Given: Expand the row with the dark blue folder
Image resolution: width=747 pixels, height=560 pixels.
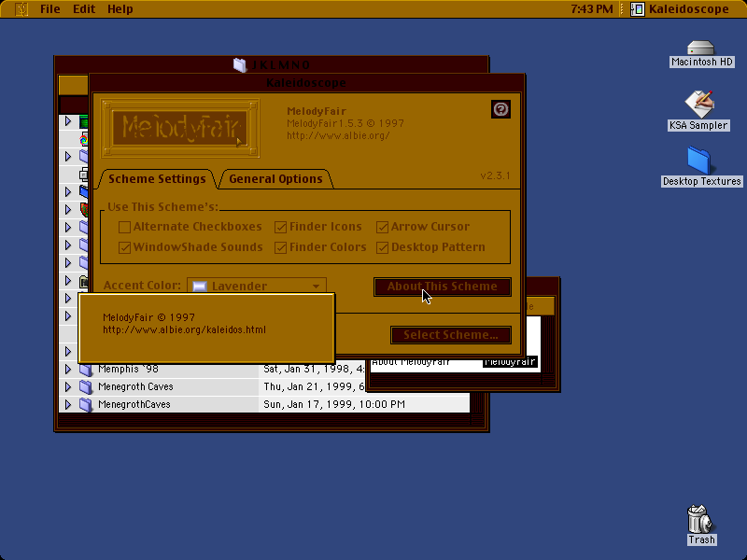Looking at the screenshot, I should click(67, 191).
